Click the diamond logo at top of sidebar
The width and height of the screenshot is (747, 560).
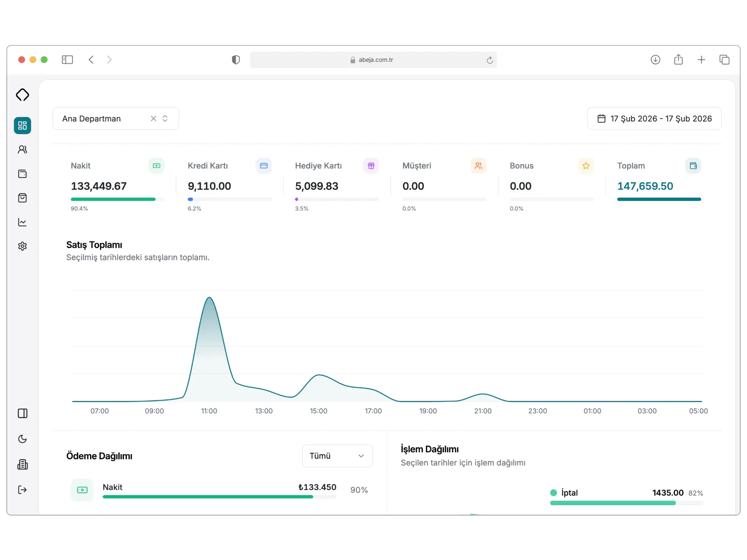(x=23, y=95)
